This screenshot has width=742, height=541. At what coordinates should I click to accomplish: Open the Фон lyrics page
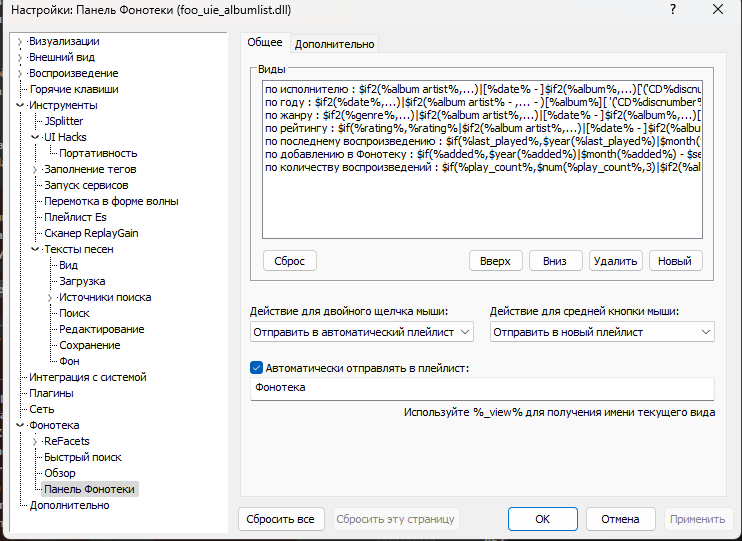[69, 362]
